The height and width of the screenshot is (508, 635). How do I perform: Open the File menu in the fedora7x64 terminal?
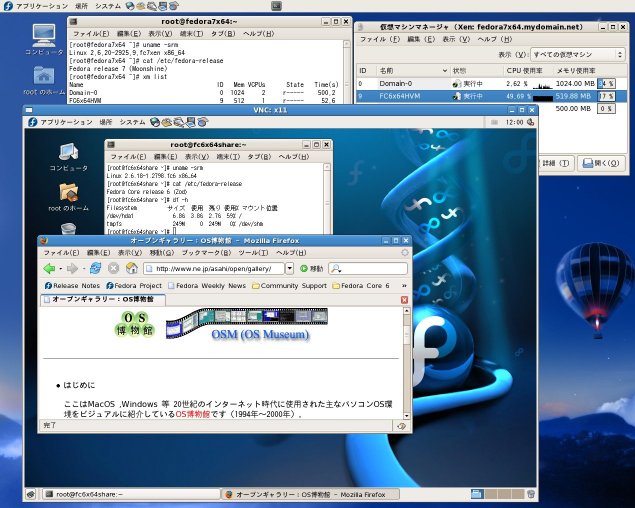click(x=91, y=34)
